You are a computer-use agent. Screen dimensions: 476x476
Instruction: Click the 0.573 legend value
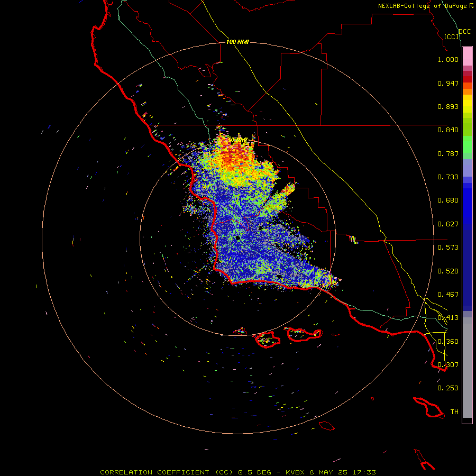pyautogui.click(x=448, y=248)
